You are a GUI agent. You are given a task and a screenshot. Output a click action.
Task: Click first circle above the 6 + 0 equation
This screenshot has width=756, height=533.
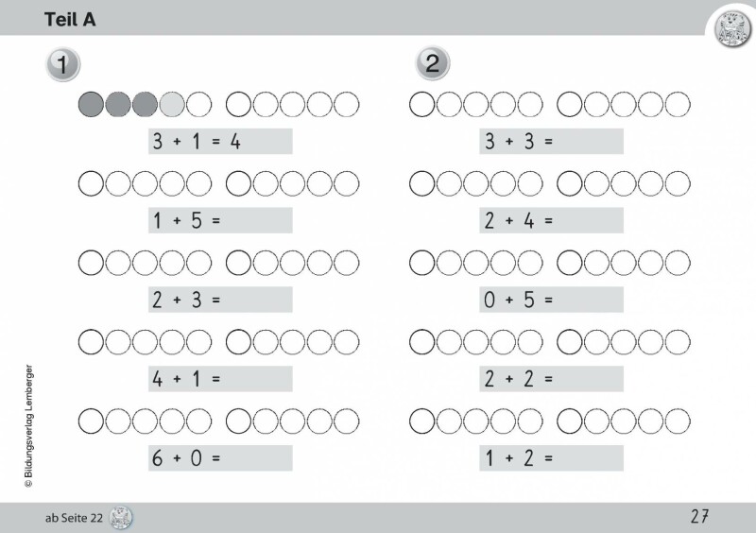click(x=91, y=419)
